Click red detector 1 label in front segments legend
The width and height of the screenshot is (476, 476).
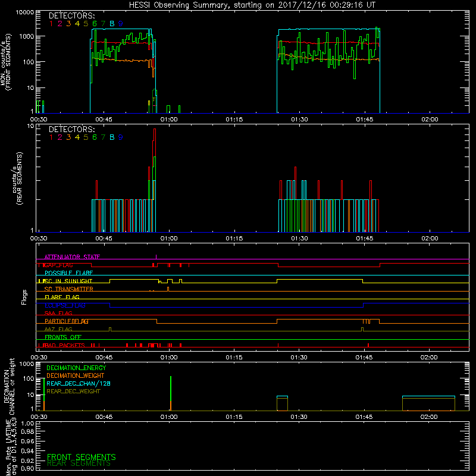[51, 24]
